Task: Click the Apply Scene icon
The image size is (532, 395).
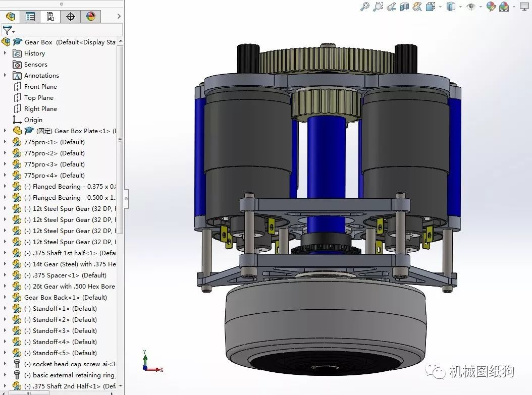Action: pyautogui.click(x=504, y=7)
